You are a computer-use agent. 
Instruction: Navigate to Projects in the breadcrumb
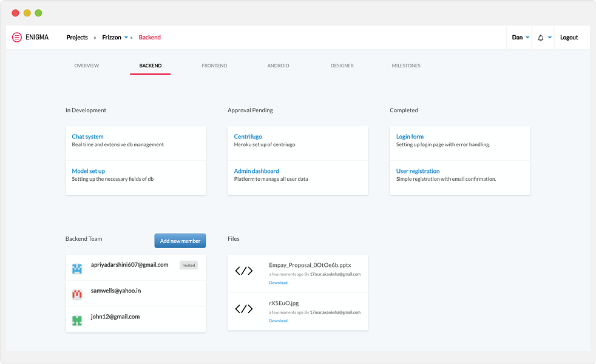77,37
